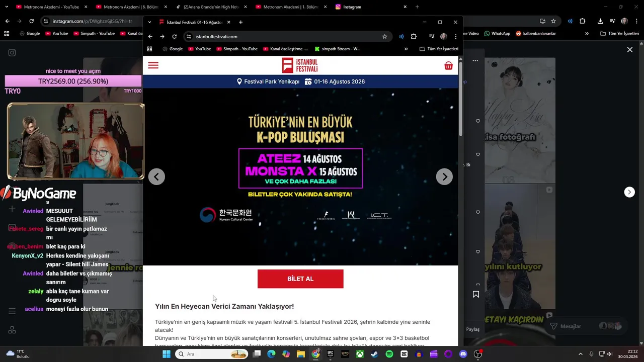
Task: Open Spotify from the taskbar
Action: [x=389, y=354]
